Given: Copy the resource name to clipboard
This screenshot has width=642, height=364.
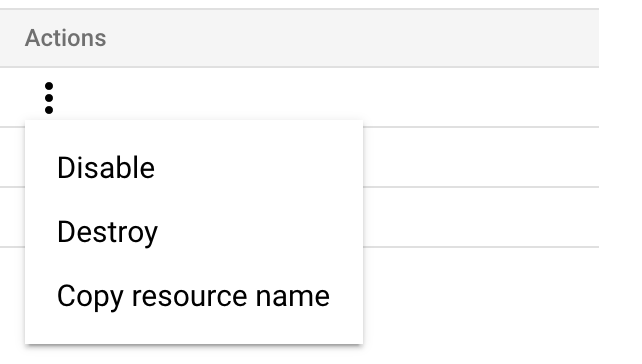Looking at the screenshot, I should tap(194, 296).
